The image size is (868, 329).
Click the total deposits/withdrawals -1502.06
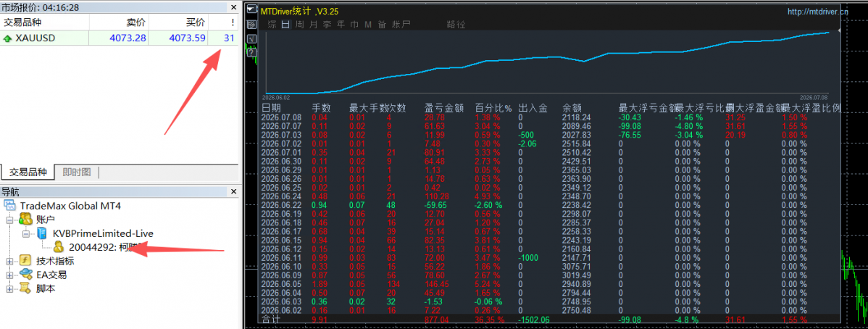[x=534, y=319]
